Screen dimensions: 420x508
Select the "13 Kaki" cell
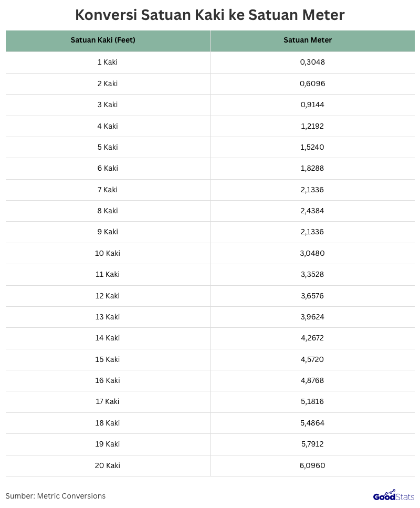pos(108,317)
